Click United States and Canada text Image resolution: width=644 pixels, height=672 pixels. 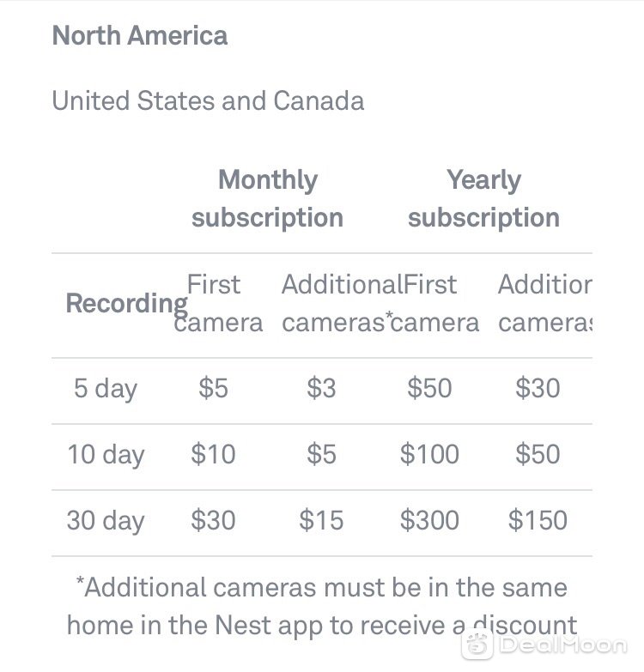[208, 100]
